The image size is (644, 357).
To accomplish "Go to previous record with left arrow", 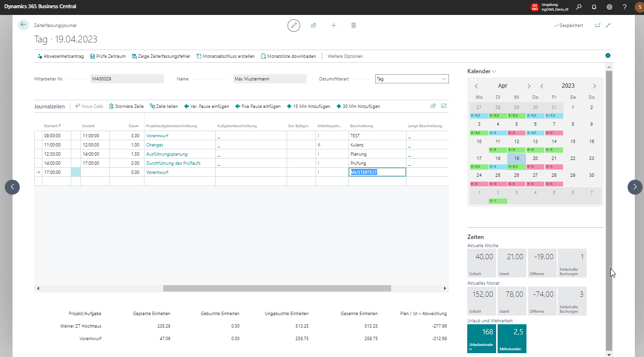I will point(12,187).
